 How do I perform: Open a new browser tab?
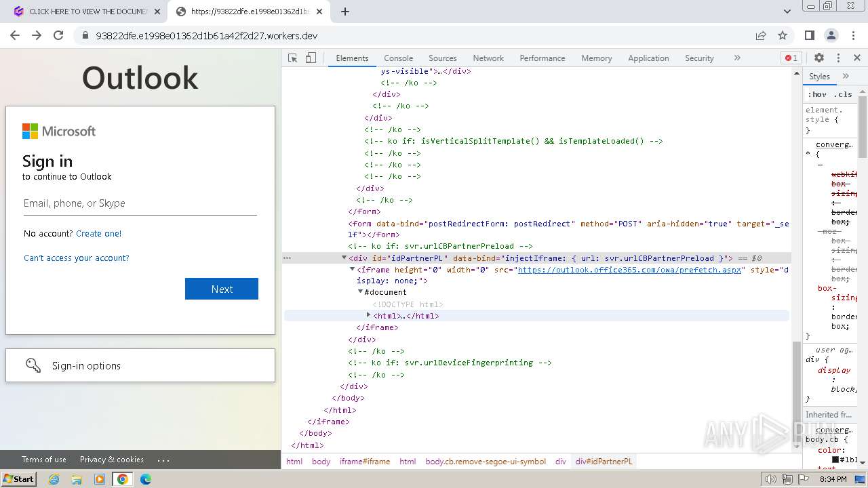coord(345,12)
